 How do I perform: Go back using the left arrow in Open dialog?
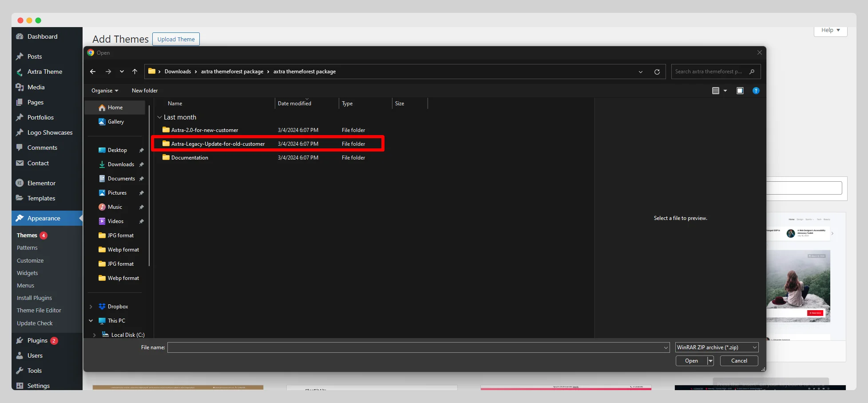[93, 72]
